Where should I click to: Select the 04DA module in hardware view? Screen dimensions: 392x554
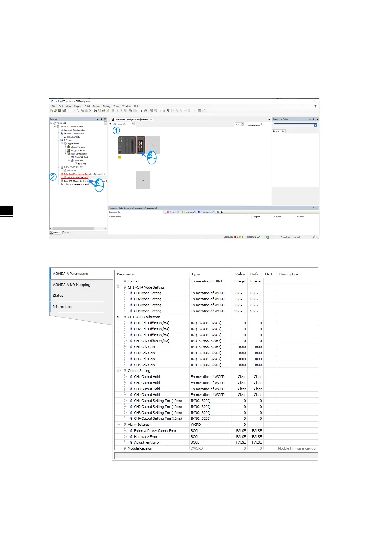point(141,145)
